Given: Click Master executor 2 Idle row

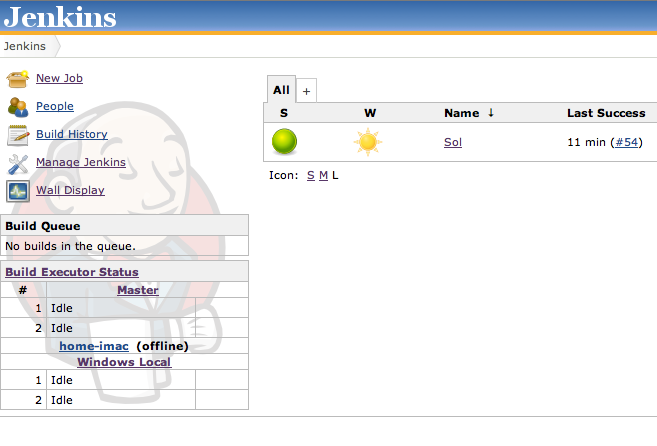Looking at the screenshot, I should (x=124, y=328).
